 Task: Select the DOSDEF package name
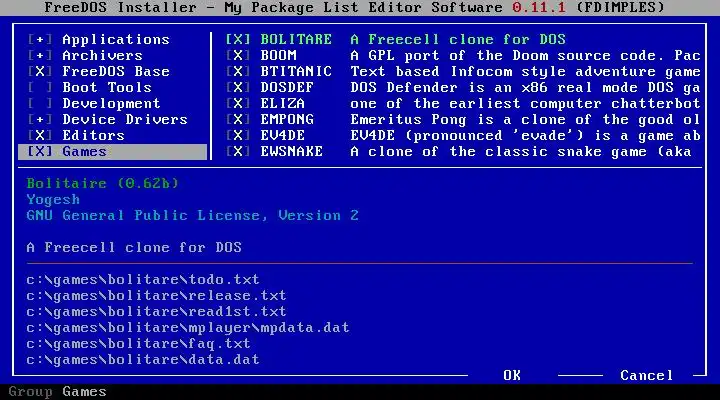[287, 87]
